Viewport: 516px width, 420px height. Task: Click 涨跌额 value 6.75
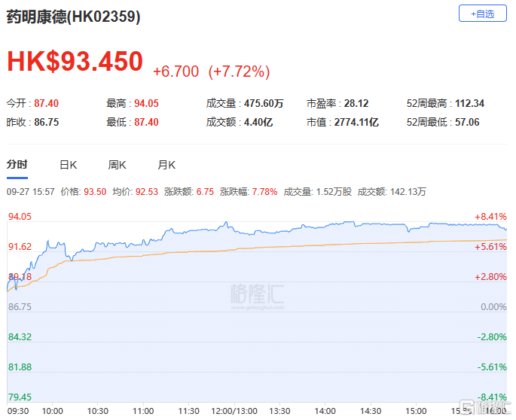point(205,192)
